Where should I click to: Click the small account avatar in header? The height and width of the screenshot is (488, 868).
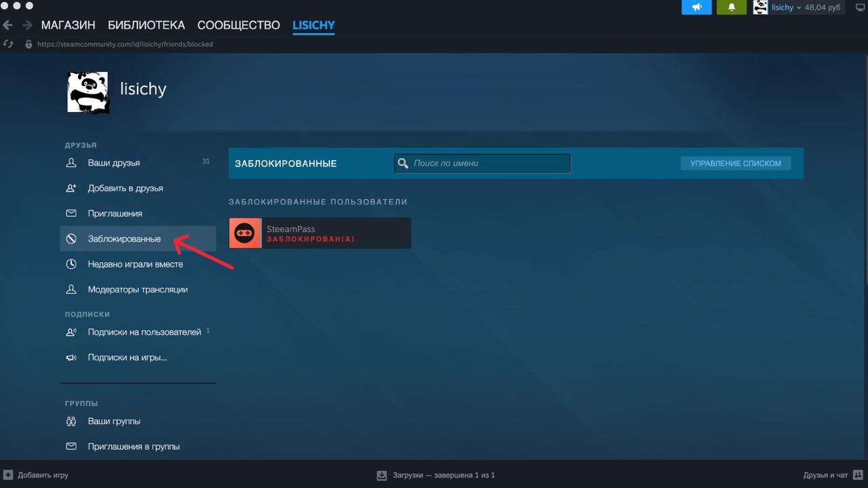760,7
